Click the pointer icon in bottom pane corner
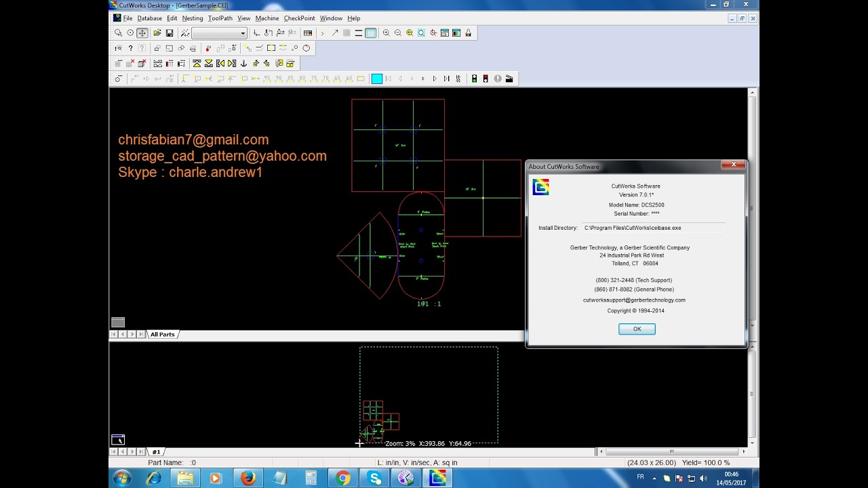 coord(118,440)
